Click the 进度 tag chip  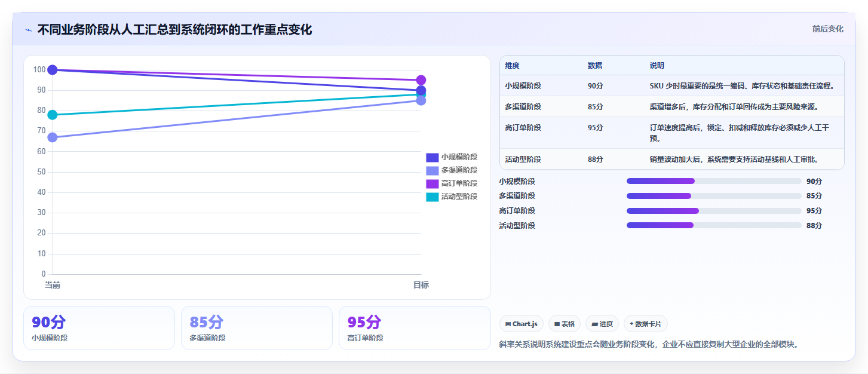coord(602,324)
